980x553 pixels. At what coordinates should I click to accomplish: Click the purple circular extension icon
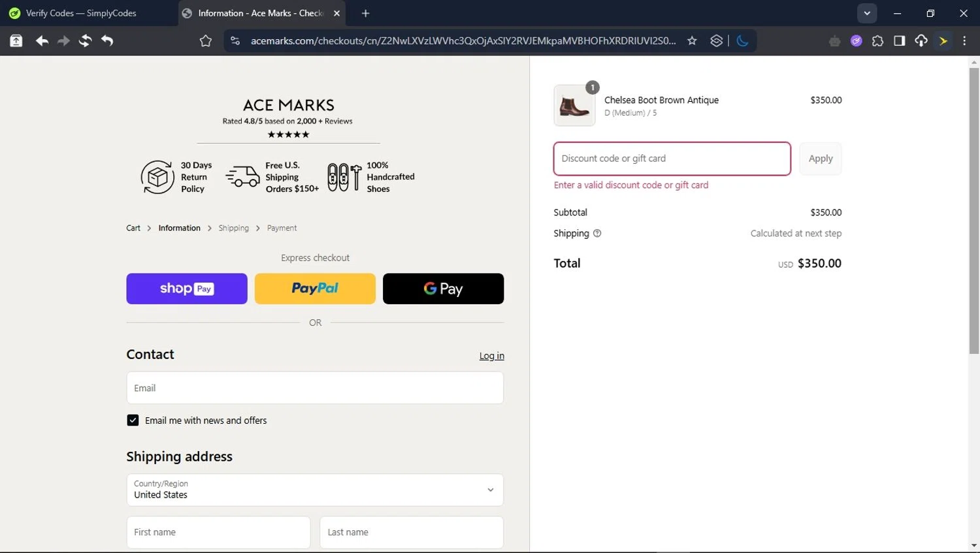tap(857, 41)
